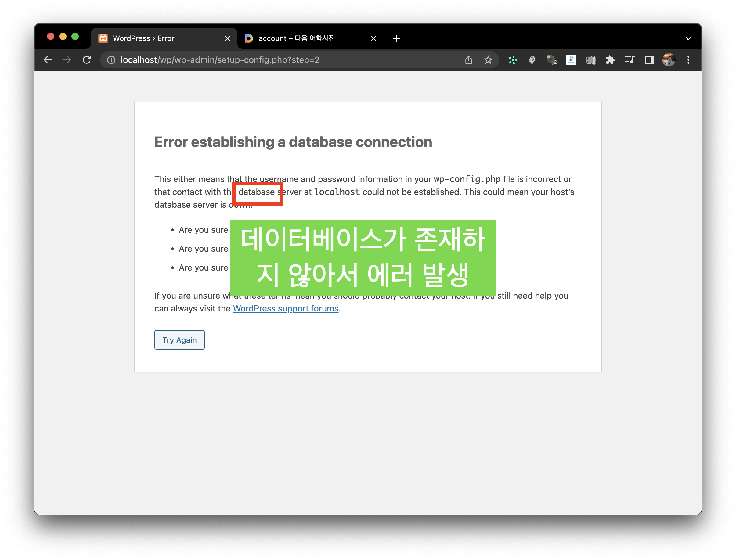Open the teal dots extension

pyautogui.click(x=513, y=60)
